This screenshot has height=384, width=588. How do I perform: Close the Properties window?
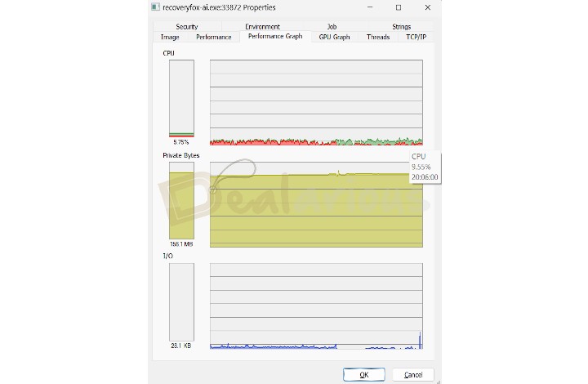point(427,7)
